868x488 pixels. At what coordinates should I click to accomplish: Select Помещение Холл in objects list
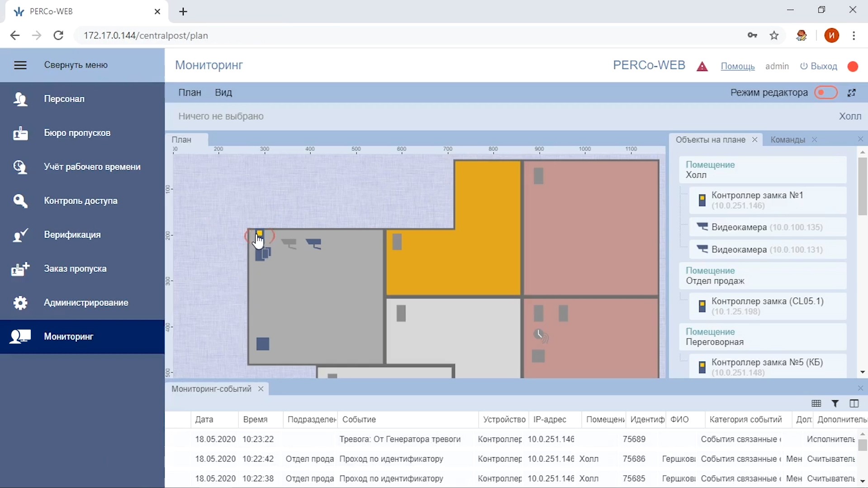763,170
